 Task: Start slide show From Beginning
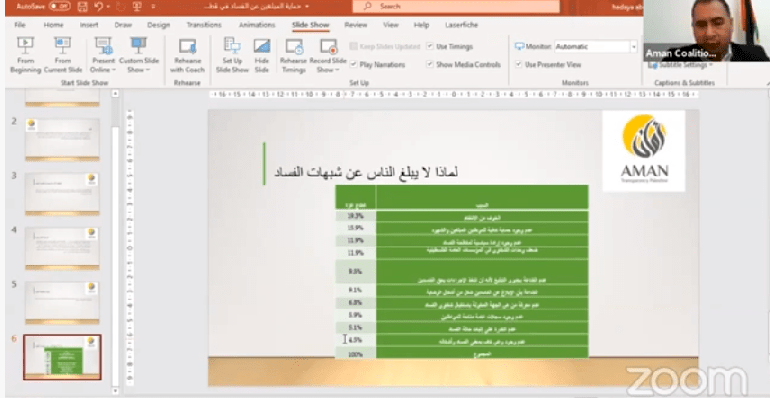[25, 55]
